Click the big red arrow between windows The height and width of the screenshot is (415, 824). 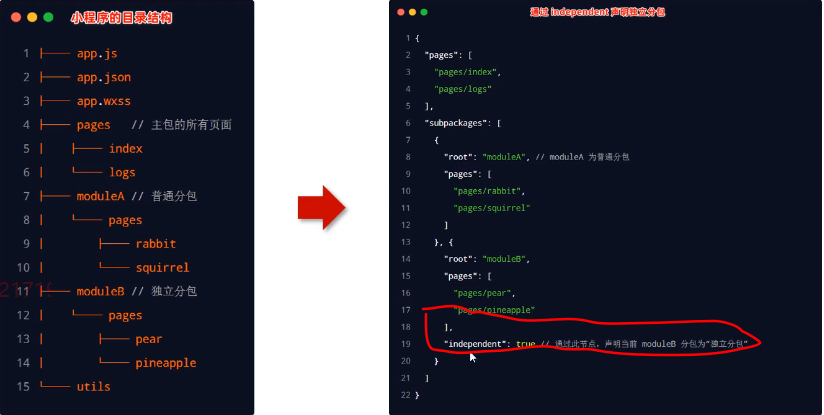click(321, 208)
